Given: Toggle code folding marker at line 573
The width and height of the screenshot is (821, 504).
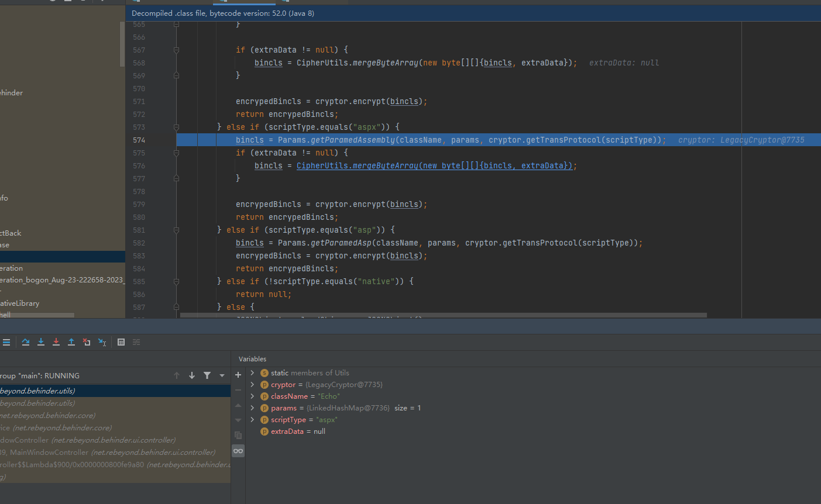Looking at the screenshot, I should pos(176,127).
